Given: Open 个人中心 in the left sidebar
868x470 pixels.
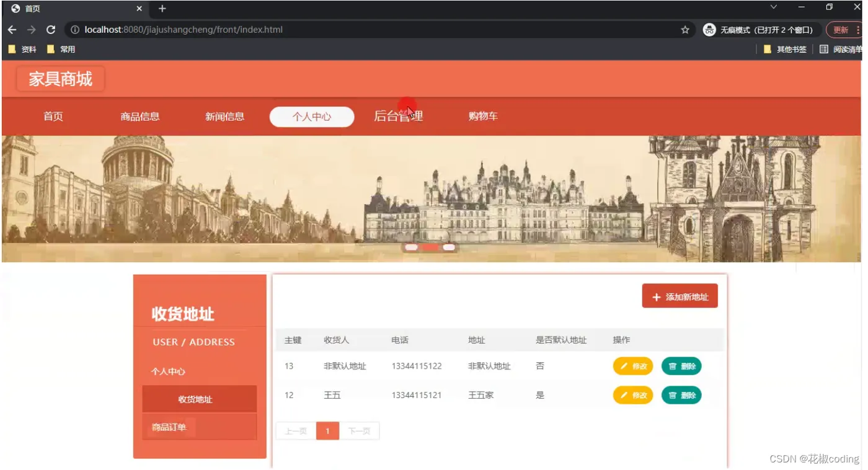Looking at the screenshot, I should point(168,371).
